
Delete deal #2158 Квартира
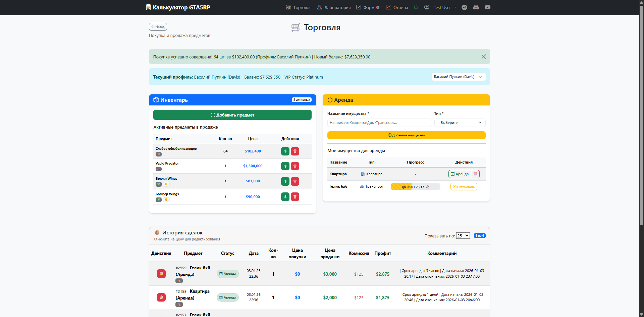[161, 297]
